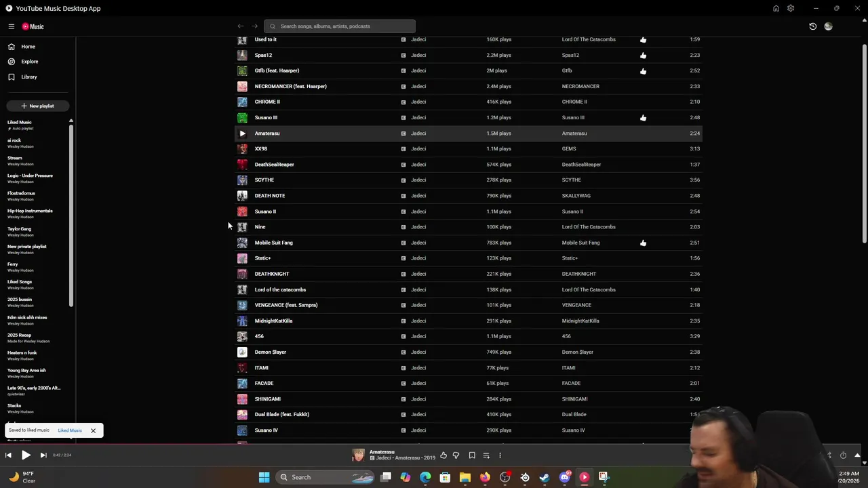Open Firefox from the taskbar
The height and width of the screenshot is (488, 868).
(485, 477)
